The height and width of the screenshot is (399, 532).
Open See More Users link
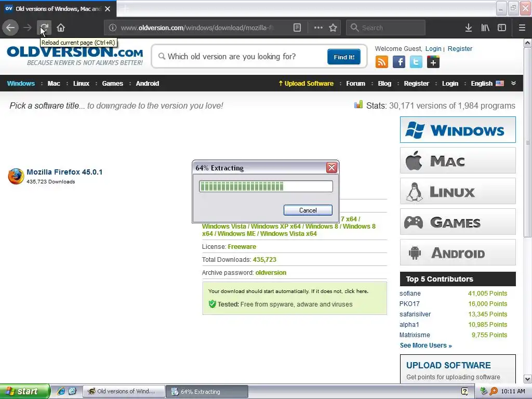[426, 345]
